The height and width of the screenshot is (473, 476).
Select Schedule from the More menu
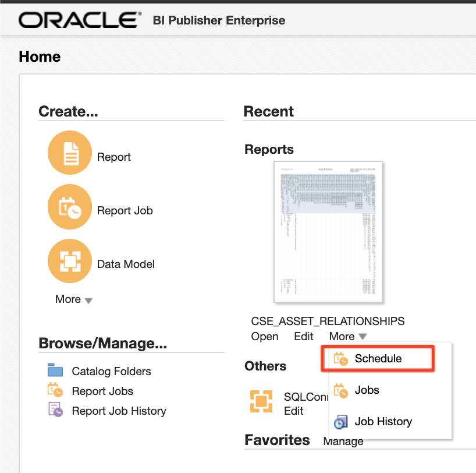(378, 359)
